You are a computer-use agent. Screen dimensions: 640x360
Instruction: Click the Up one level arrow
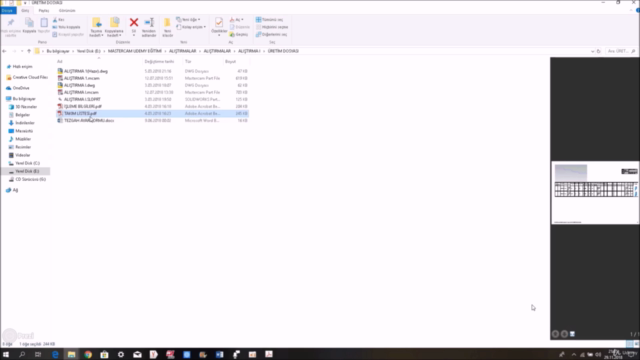point(29,51)
